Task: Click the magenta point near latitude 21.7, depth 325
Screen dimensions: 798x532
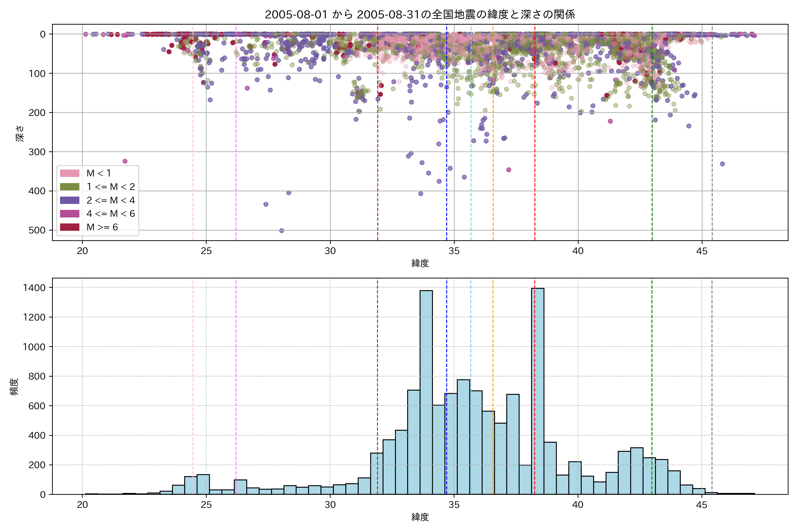Action: (125, 161)
